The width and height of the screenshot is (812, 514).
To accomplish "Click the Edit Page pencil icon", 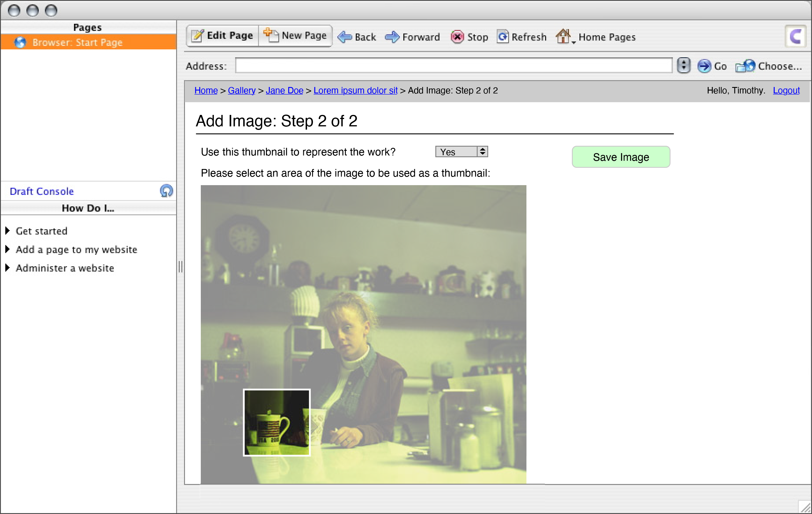I will coord(198,36).
